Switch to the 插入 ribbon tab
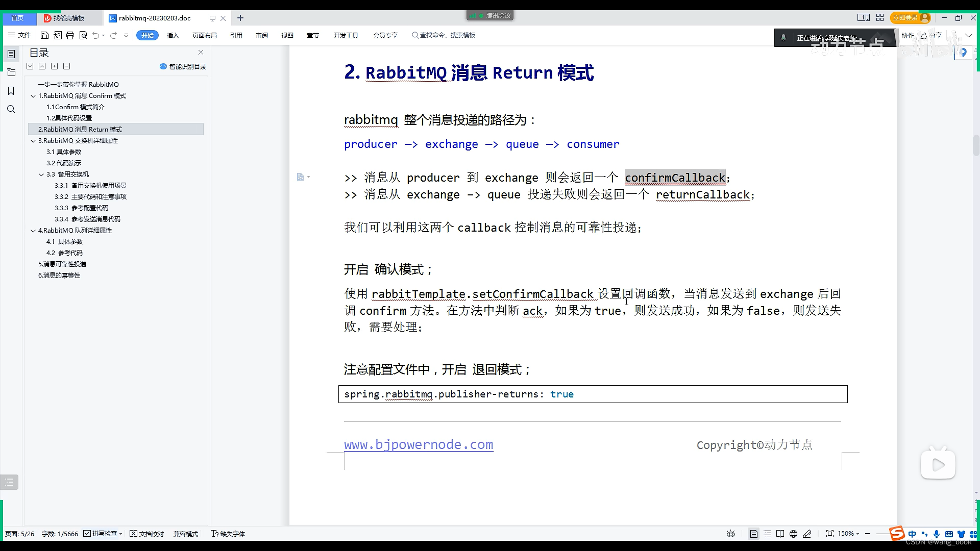The height and width of the screenshot is (551, 980). [173, 35]
